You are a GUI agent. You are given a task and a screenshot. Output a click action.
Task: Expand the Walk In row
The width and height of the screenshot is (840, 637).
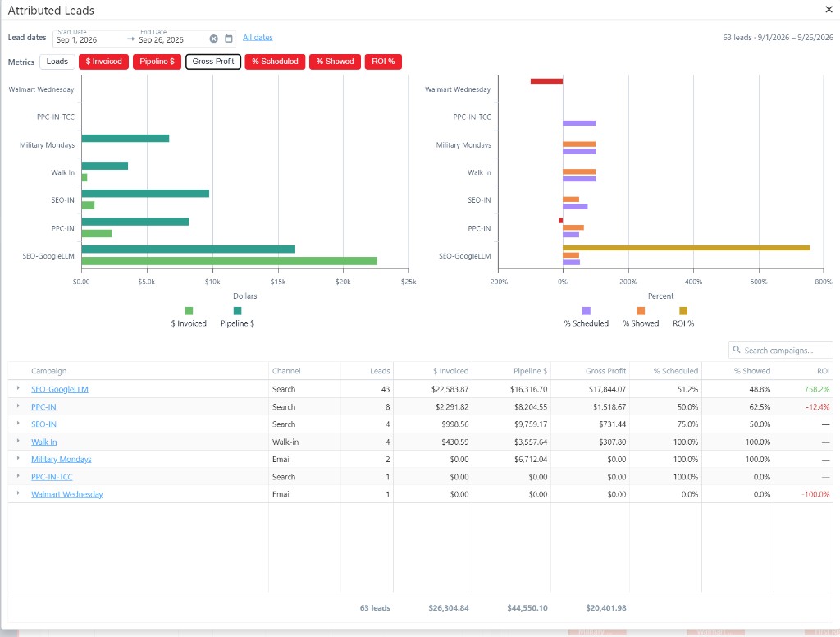coord(18,441)
